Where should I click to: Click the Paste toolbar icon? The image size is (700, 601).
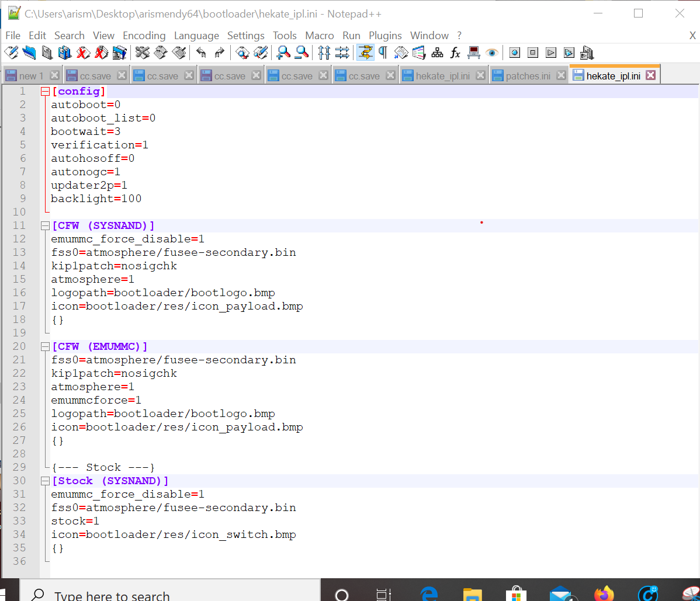[179, 53]
